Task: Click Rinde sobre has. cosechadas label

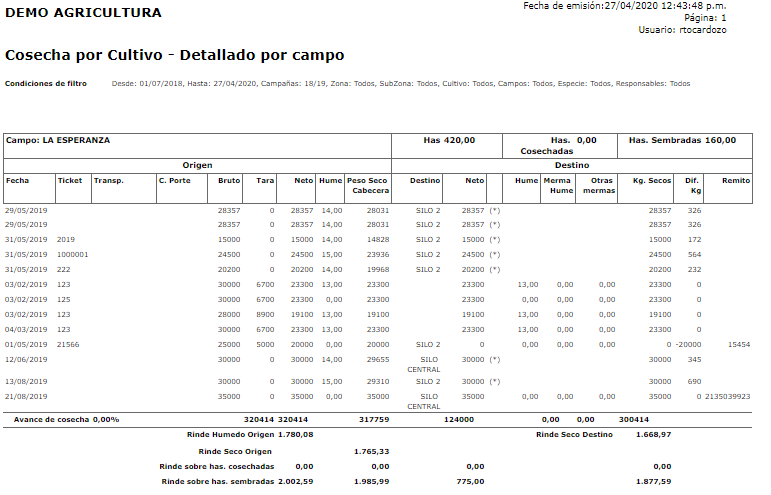Action: [217, 467]
